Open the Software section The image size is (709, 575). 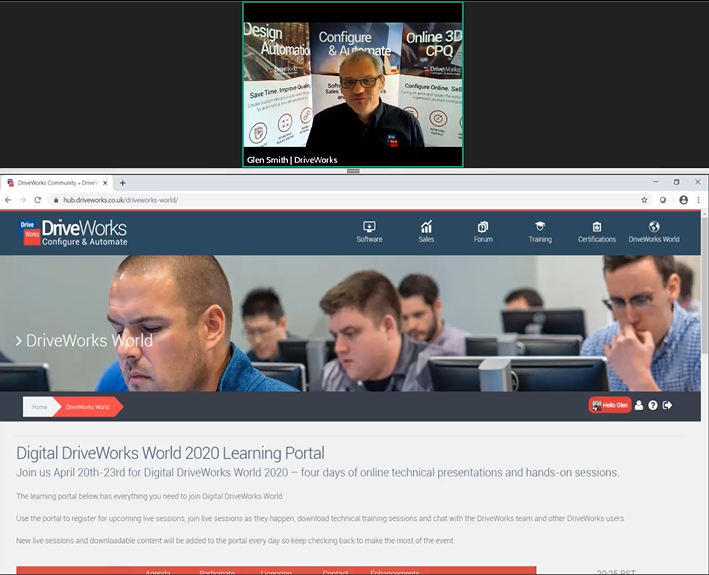coord(369,232)
